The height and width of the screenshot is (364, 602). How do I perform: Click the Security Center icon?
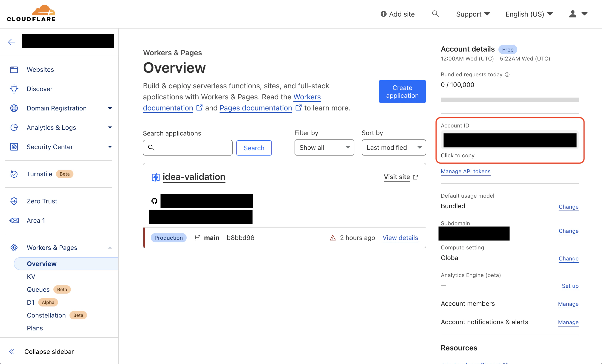click(14, 147)
